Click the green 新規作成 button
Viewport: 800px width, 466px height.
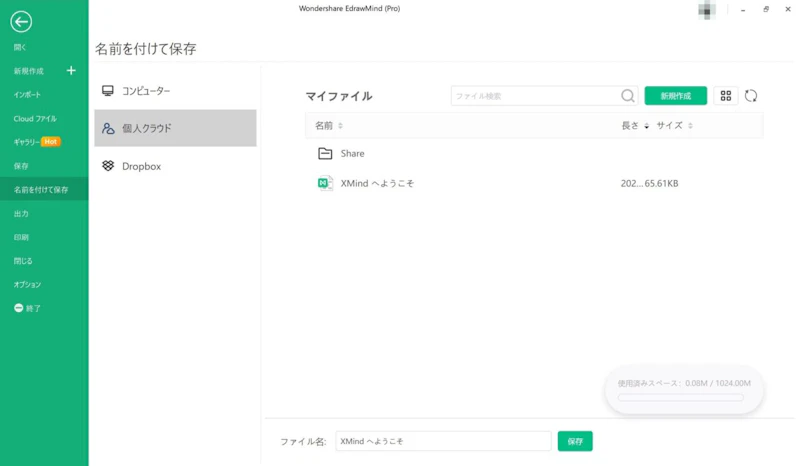pyautogui.click(x=676, y=96)
